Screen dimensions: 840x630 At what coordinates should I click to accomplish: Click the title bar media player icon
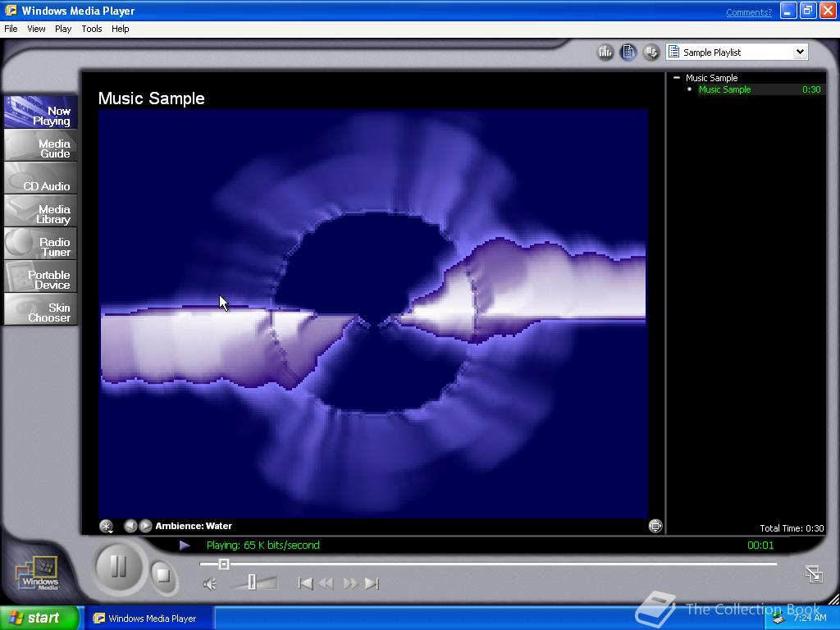point(10,11)
